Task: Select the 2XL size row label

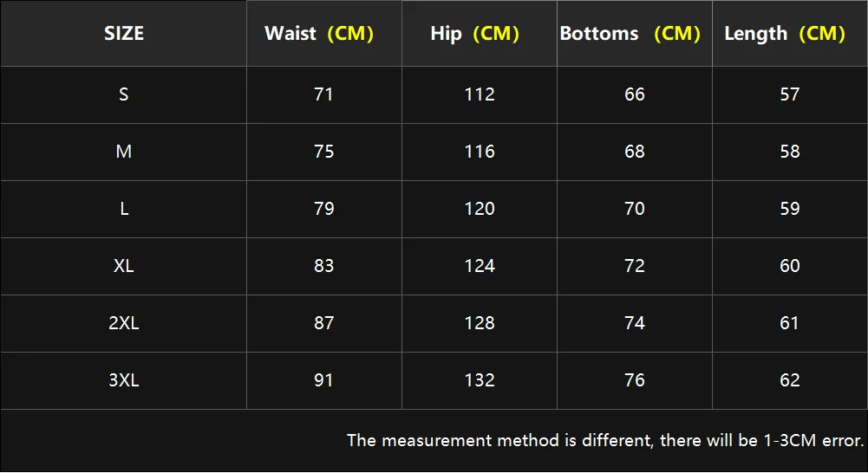Action: pos(124,323)
